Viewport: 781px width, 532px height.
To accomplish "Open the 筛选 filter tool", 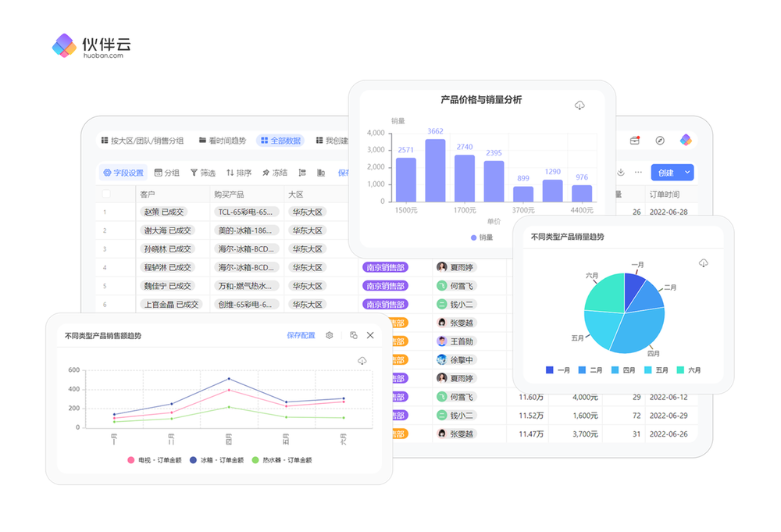I will 203,173.
